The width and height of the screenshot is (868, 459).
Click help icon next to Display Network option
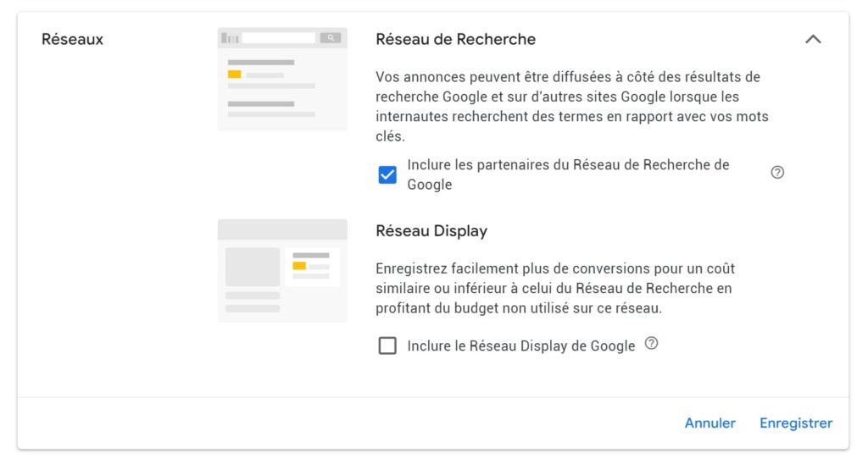[652, 344]
